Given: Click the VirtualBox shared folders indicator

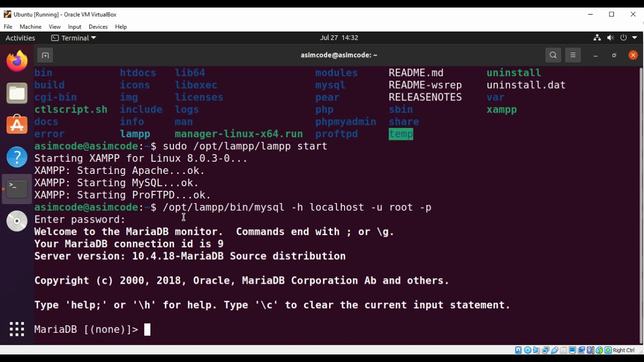Looking at the screenshot, I should tap(563, 350).
